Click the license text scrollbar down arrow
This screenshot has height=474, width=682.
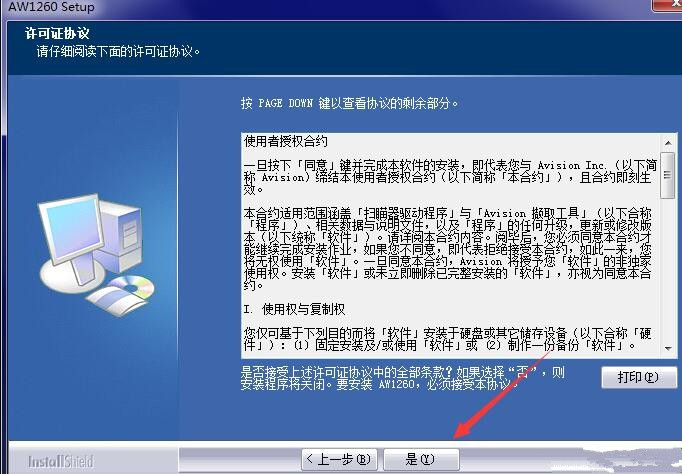(668, 348)
